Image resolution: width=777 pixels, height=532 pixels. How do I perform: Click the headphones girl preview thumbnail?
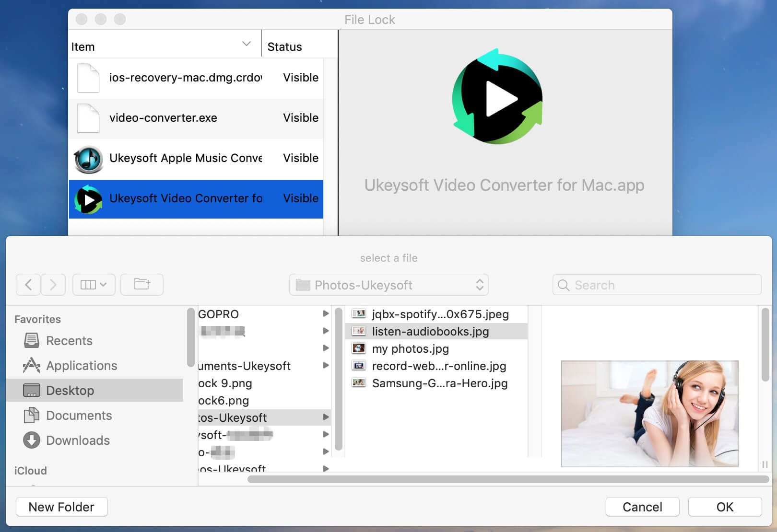click(x=649, y=414)
